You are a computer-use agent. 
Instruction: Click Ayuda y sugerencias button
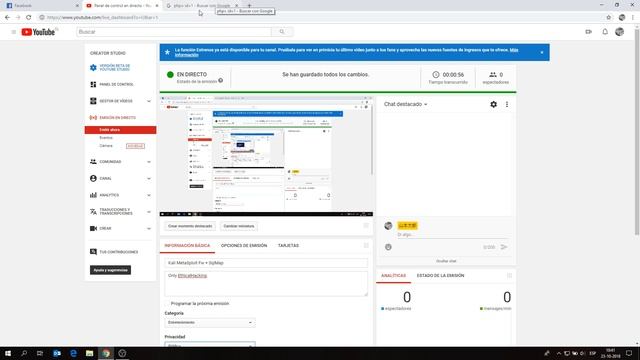110,270
